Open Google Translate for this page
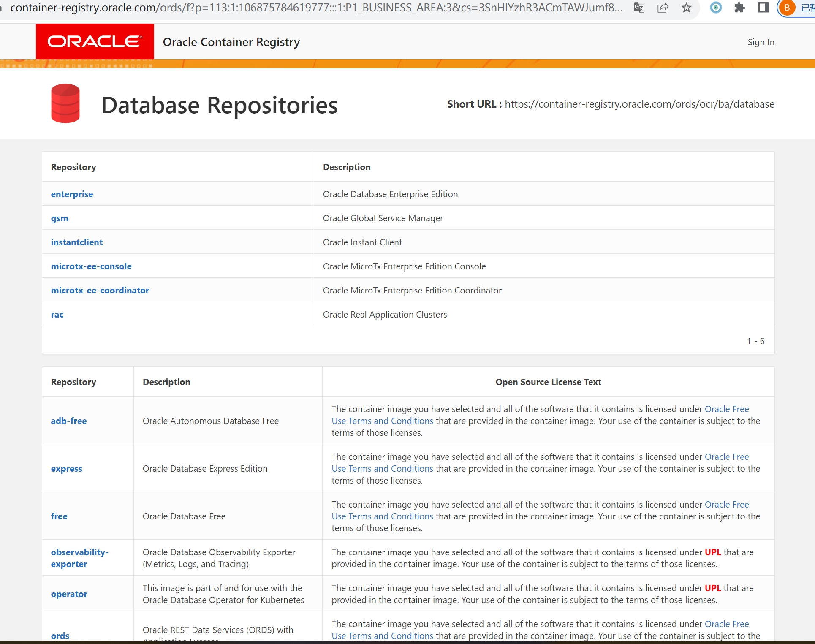The image size is (815, 644). tap(638, 8)
